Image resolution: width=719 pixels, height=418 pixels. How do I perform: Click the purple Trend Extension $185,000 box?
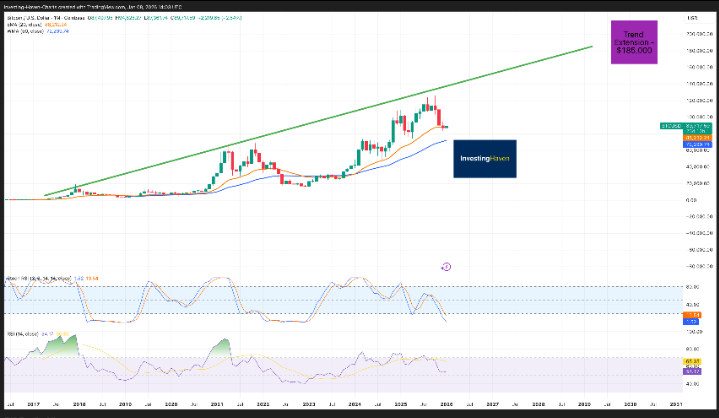[x=634, y=42]
